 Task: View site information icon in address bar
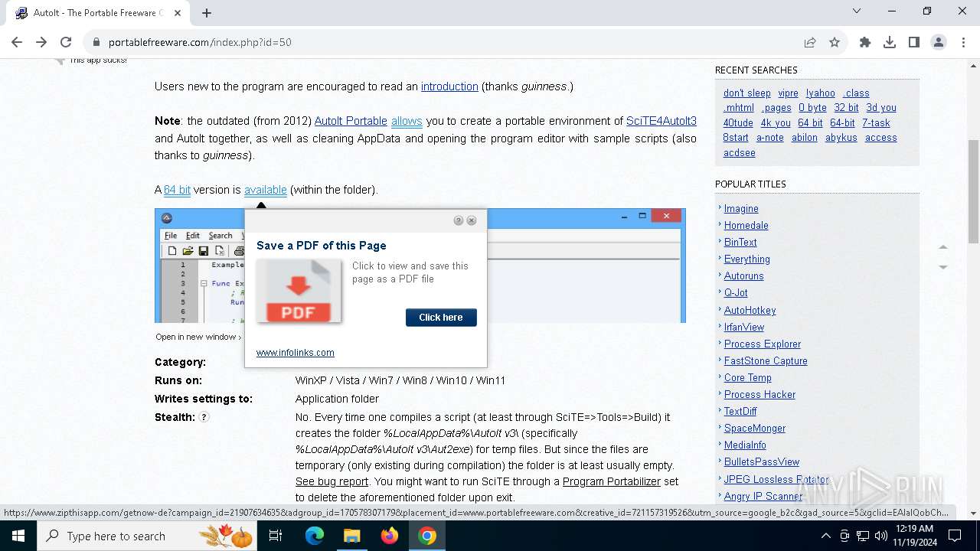pyautogui.click(x=96, y=42)
